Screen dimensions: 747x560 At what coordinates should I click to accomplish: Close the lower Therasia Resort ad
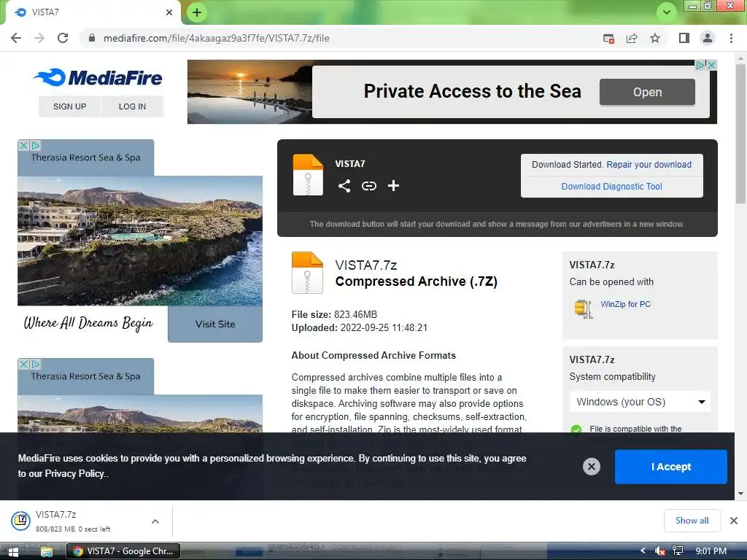23,364
